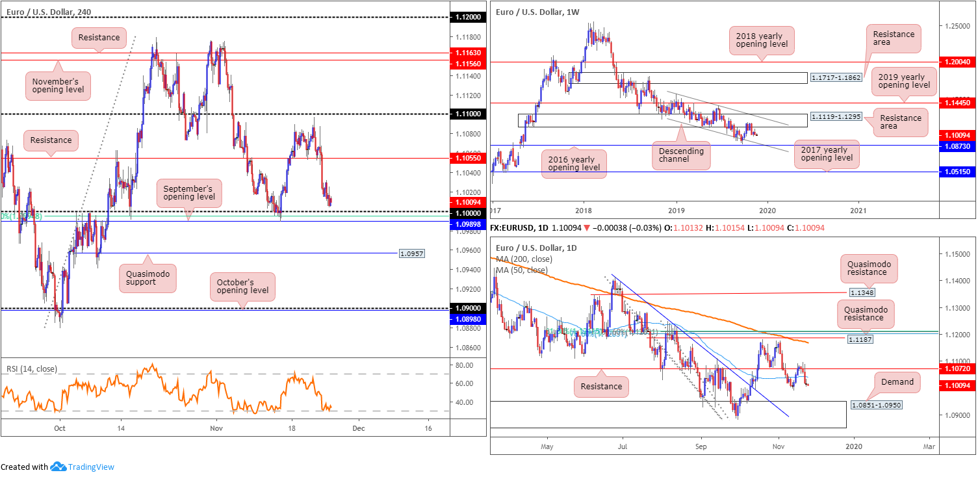Click the Euro / U.S. Dollar, 1W chart title
The height and width of the screenshot is (477, 980).
point(537,12)
